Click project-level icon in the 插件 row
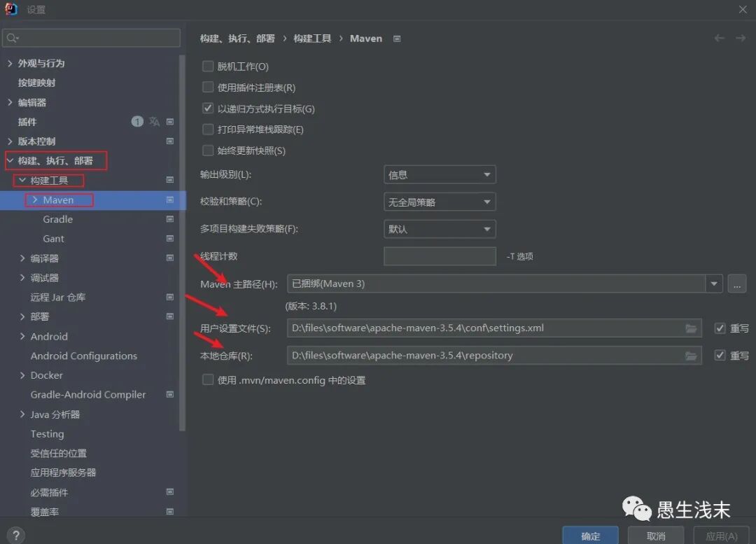 [169, 122]
